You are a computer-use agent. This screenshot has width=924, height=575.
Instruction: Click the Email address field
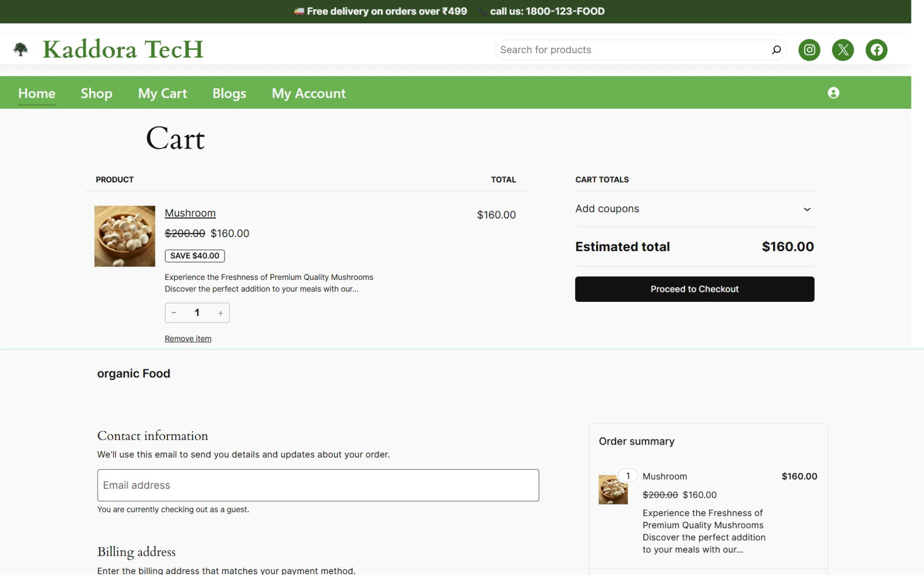pyautogui.click(x=318, y=485)
